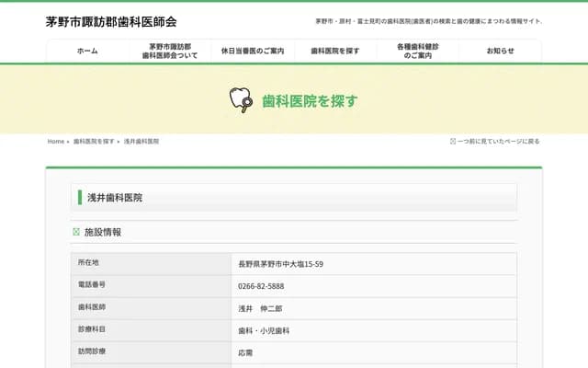Click the tooth magnifier icon in banner
Image resolution: width=588 pixels, height=368 pixels.
click(x=241, y=99)
